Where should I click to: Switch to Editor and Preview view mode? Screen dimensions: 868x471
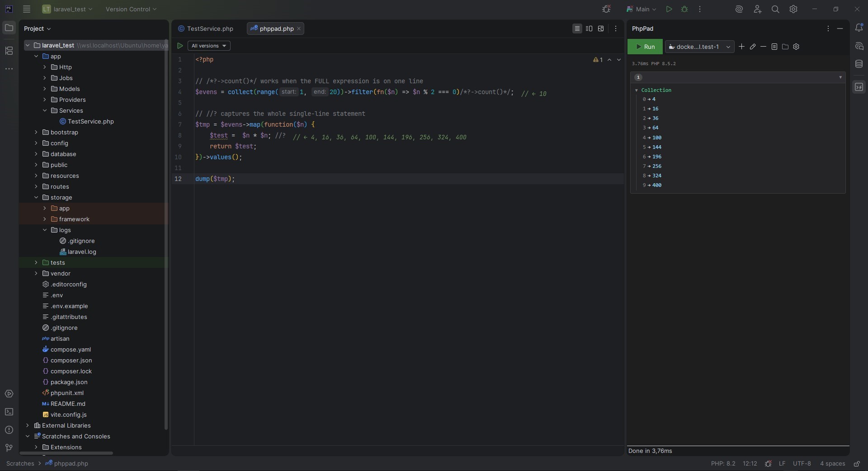click(589, 29)
